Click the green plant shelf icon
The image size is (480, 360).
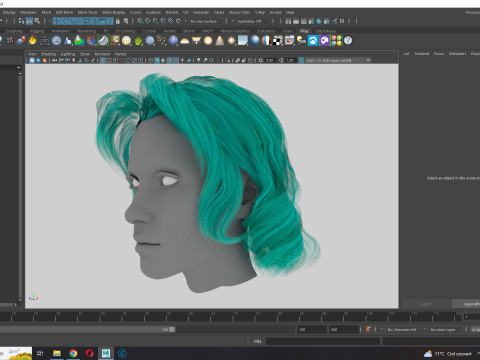pyautogui.click(x=138, y=41)
